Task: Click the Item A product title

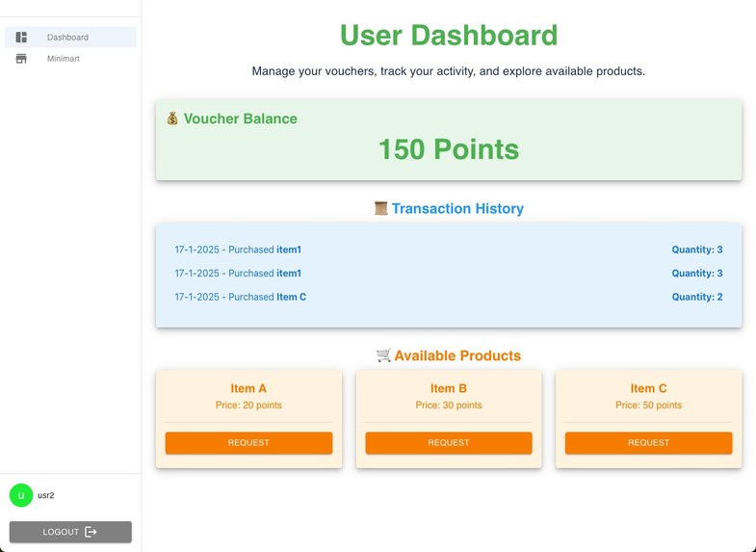Action: click(248, 388)
